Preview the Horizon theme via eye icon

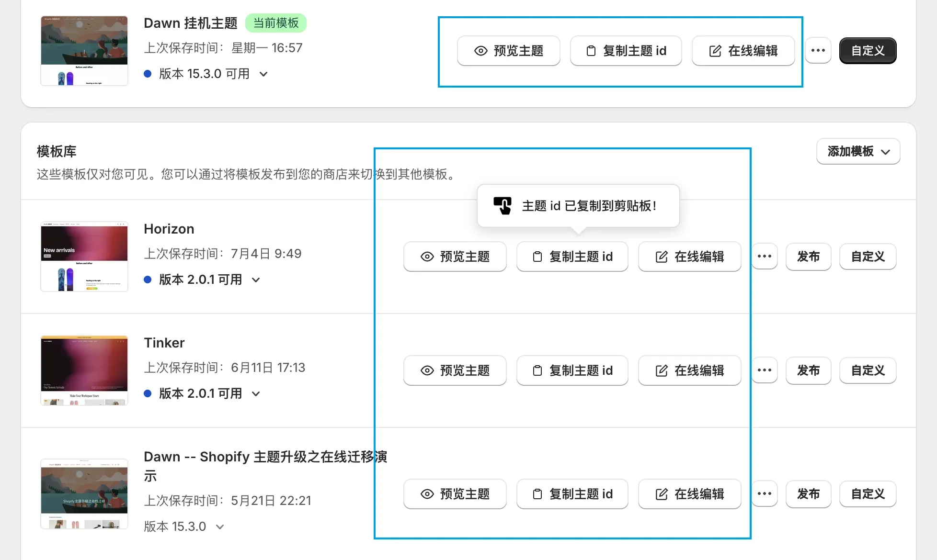pos(454,257)
